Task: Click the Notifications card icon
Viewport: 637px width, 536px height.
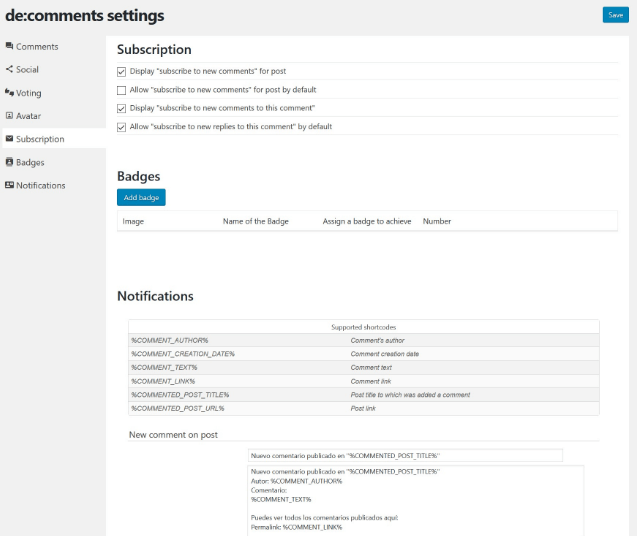Action: (x=9, y=185)
